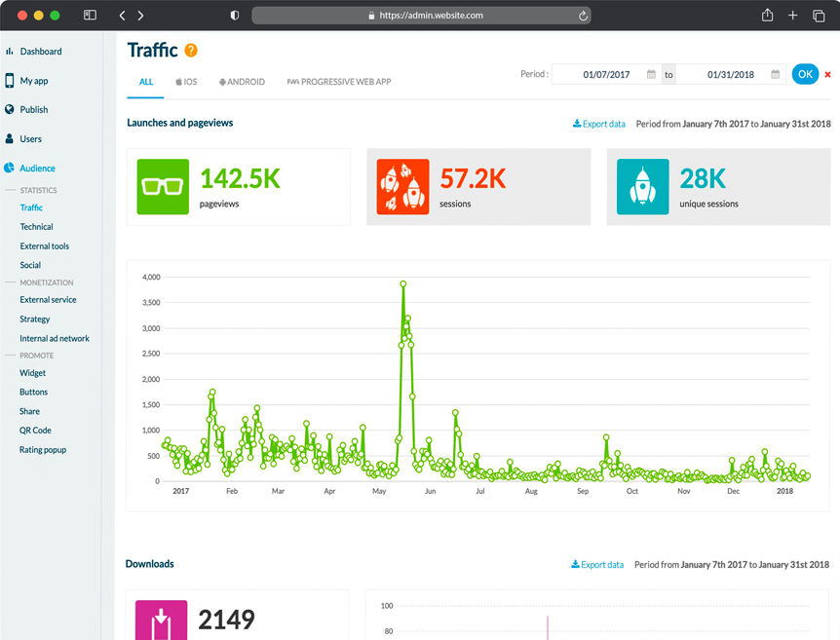Switch to the iOS tab

[186, 82]
